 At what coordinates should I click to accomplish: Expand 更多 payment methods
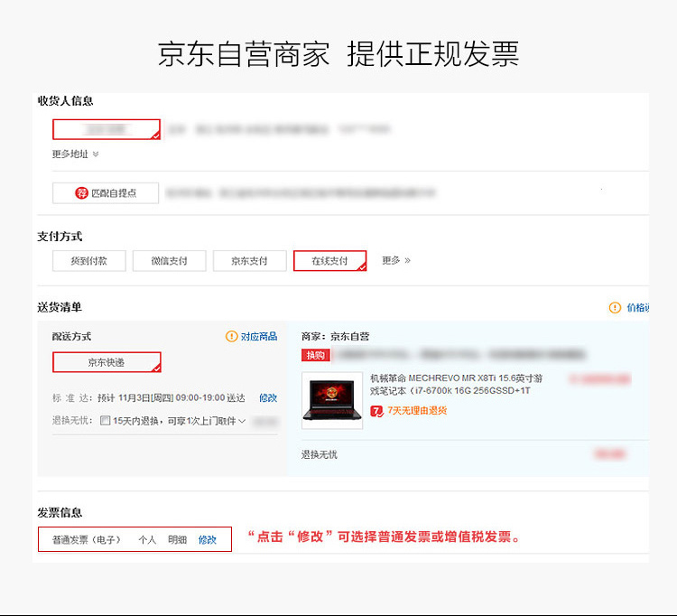click(x=396, y=260)
